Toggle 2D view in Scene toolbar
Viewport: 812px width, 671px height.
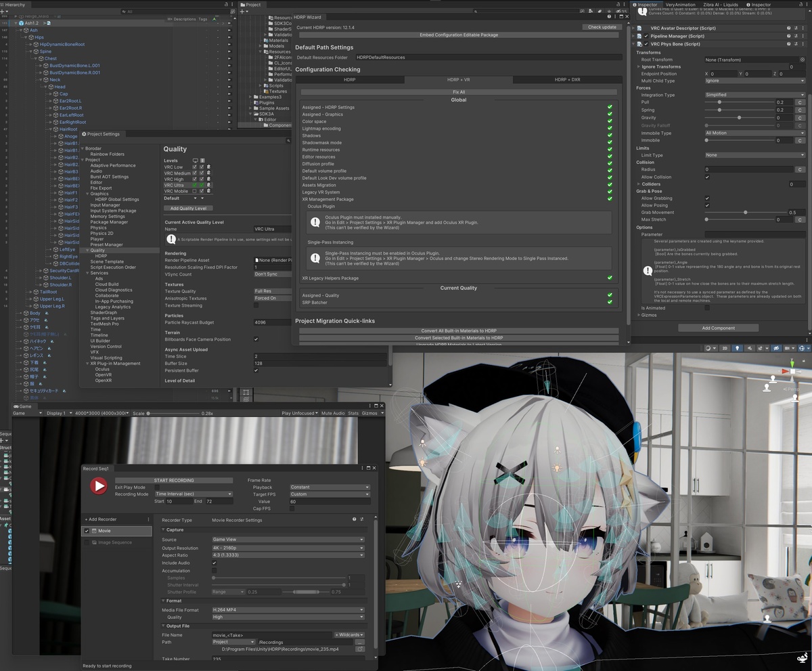[725, 348]
